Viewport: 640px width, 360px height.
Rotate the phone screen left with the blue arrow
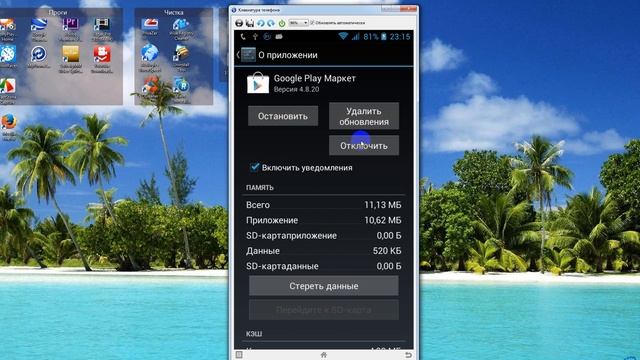tap(260, 23)
